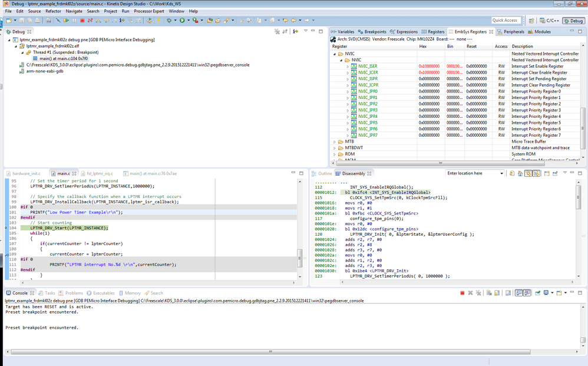Click Open Perspective icon beside Quick Access
588x366 pixels.
click(x=531, y=21)
